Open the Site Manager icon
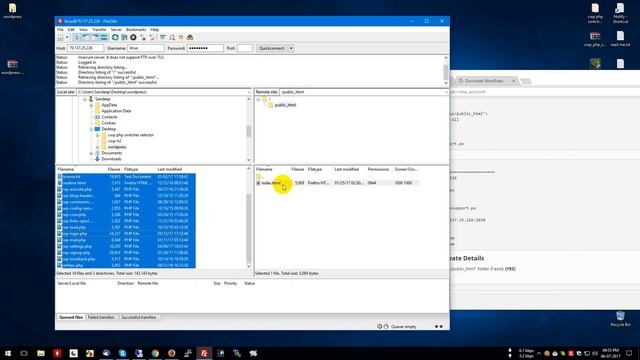The image size is (640, 360). point(60,38)
